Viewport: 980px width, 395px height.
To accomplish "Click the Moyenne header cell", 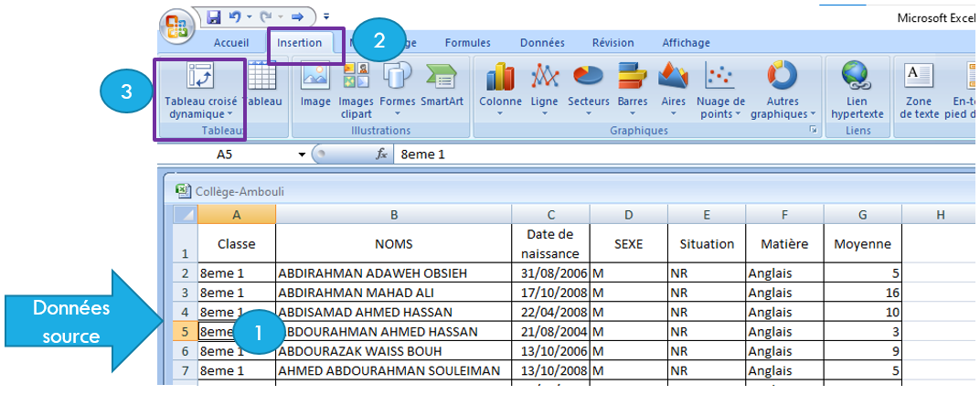I will click(862, 244).
